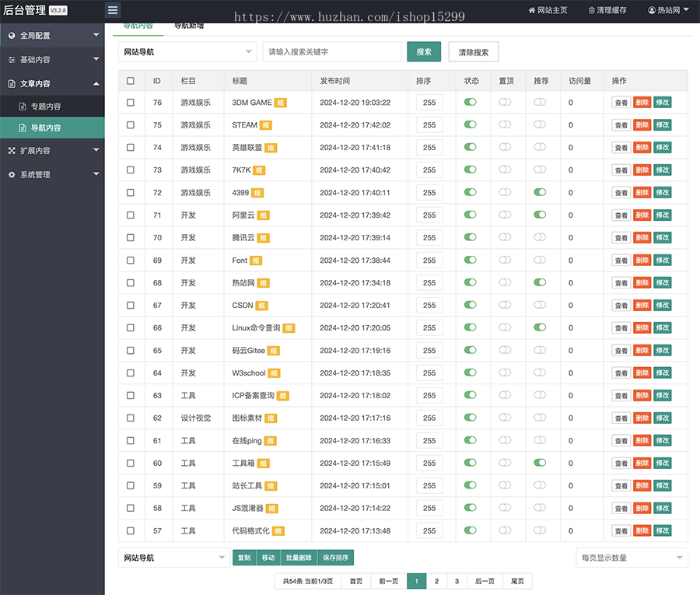Expand the 全局配置 sidebar section

point(52,35)
